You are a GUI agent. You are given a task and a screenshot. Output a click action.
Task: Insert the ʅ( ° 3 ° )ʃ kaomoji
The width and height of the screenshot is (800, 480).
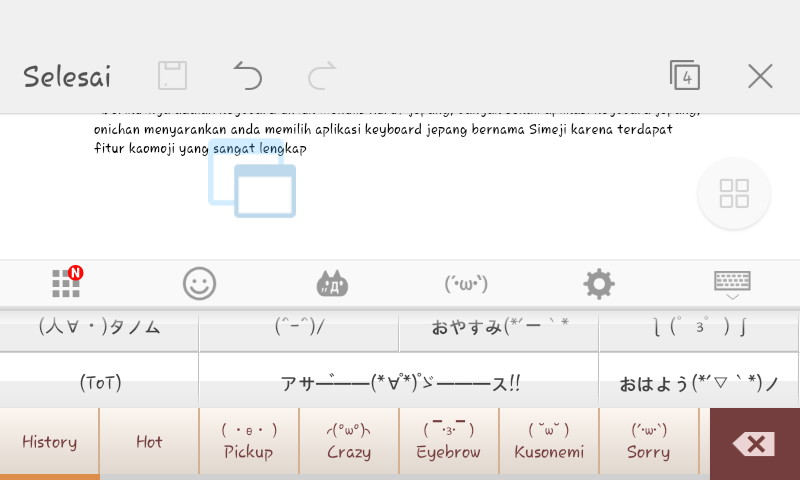click(x=699, y=331)
